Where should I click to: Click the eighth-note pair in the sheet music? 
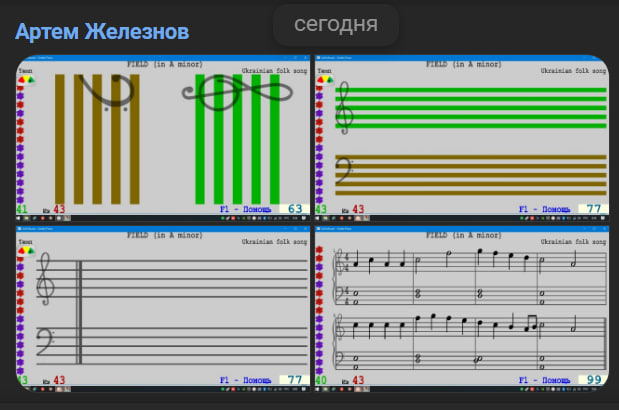530,323
